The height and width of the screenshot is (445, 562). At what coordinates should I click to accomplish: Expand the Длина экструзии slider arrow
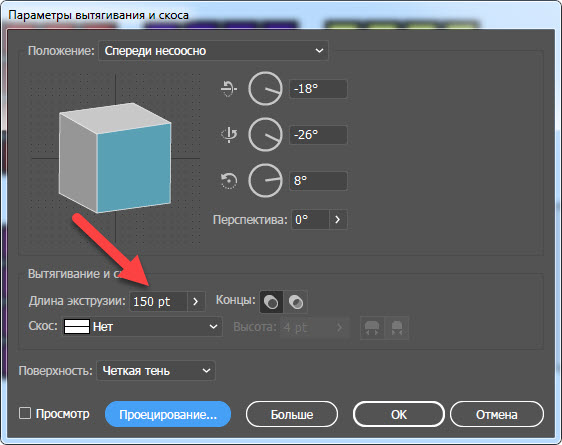[196, 301]
